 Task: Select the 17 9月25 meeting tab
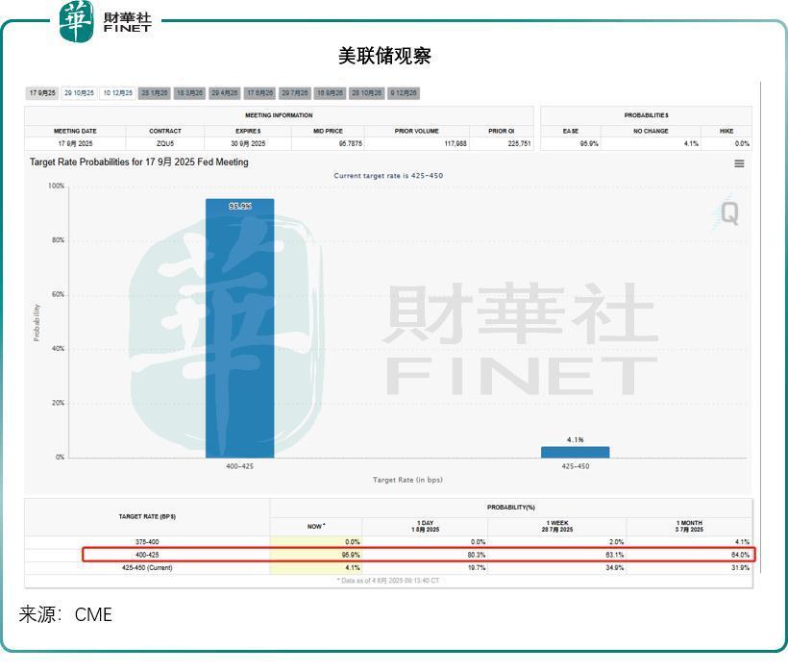[x=43, y=93]
